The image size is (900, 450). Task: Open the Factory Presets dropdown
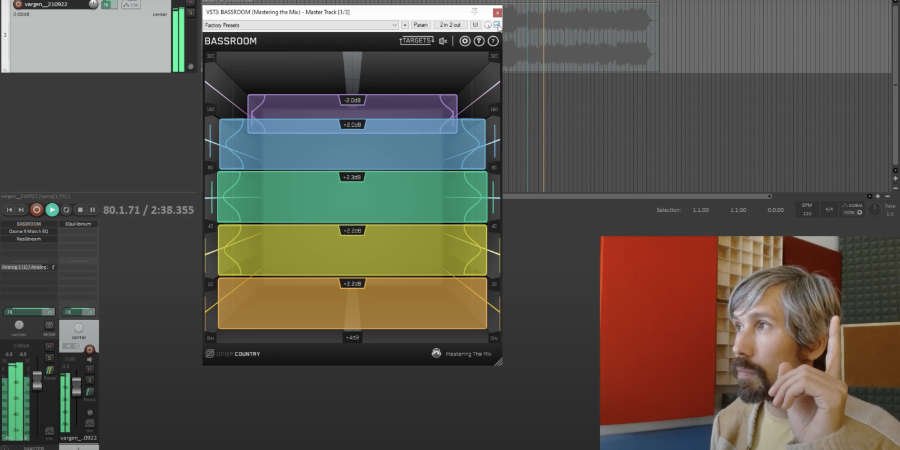[x=301, y=25]
